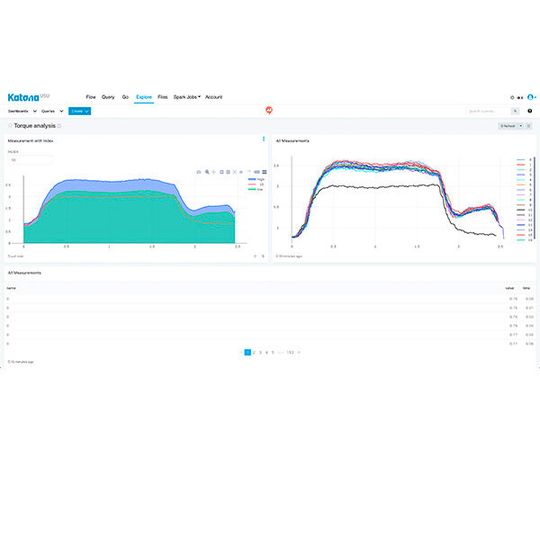
Task: Sort table by time column header
Action: 527,288
